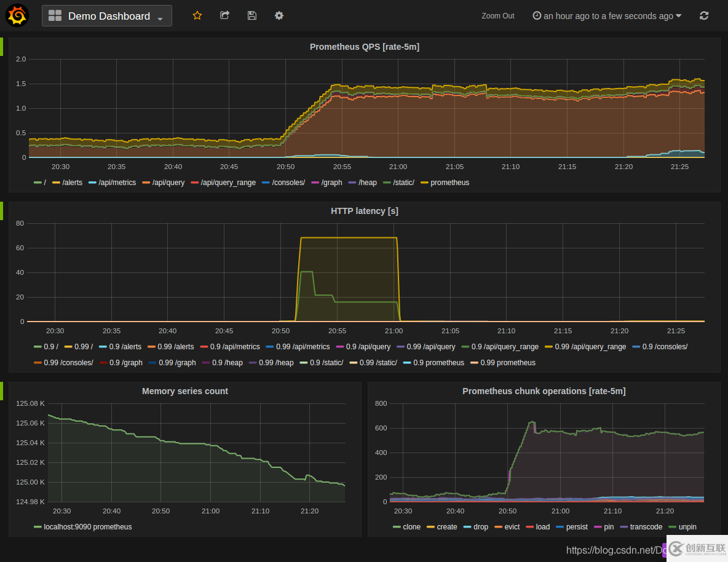This screenshot has height=562, width=728.
Task: Click the share dashboard icon
Action: 225,15
